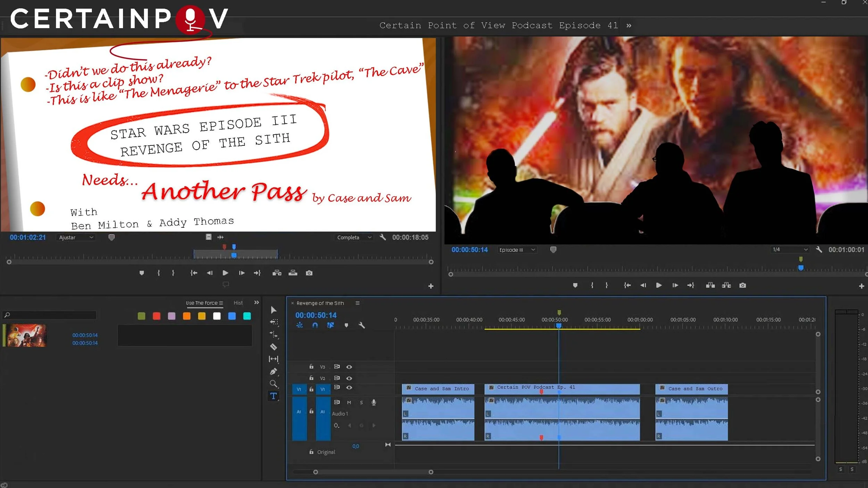
Task: Export frame camera in program monitor
Action: click(x=743, y=285)
